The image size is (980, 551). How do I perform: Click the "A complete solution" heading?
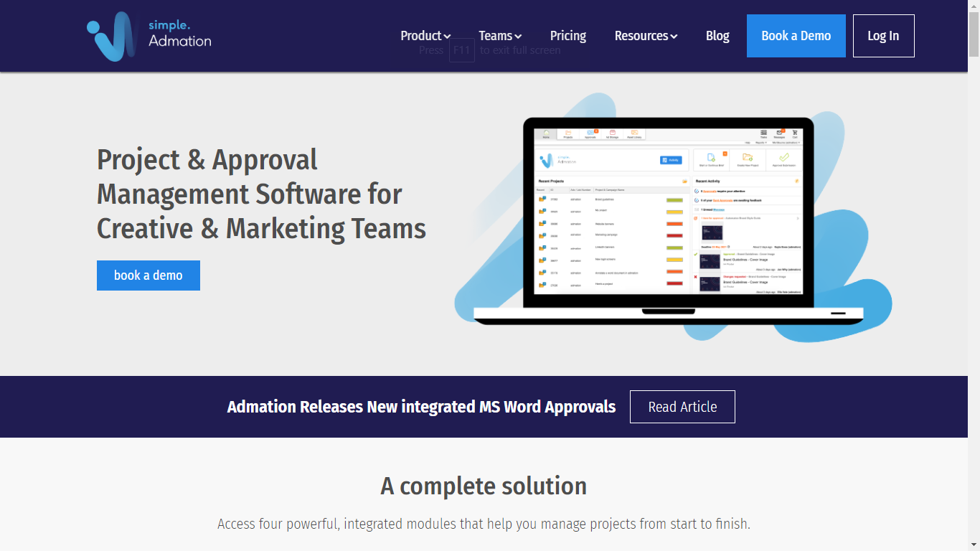click(484, 486)
